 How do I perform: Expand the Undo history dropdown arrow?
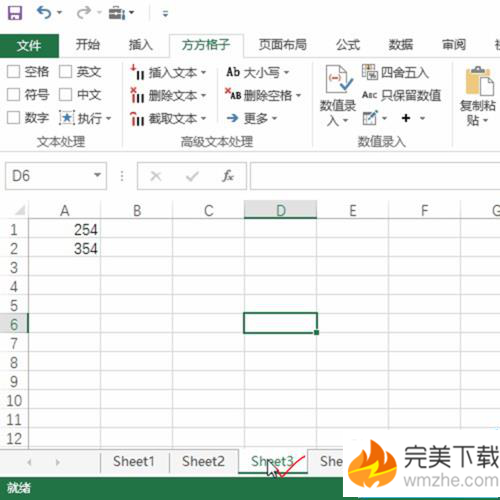(60, 13)
